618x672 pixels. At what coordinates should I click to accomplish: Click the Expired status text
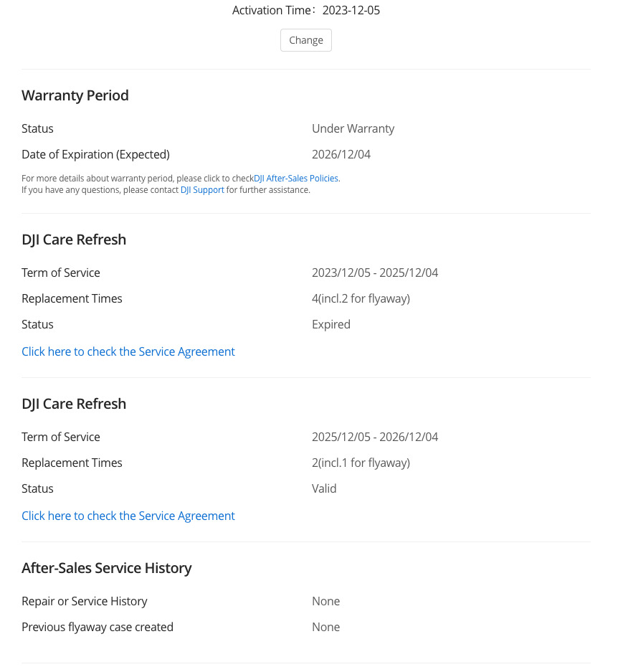(x=331, y=324)
